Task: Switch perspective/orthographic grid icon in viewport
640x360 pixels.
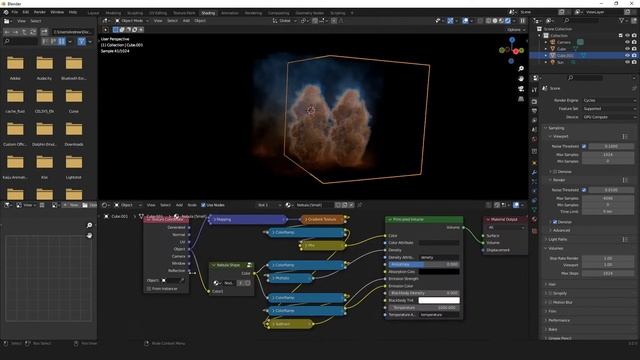Action: coord(521,99)
